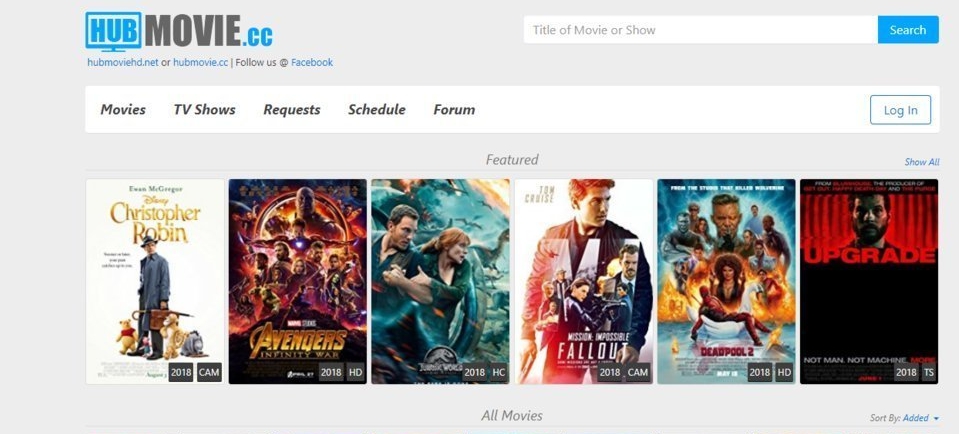Click the HubMovie.cc logo
The width and height of the screenshot is (959, 434).
pyautogui.click(x=179, y=31)
